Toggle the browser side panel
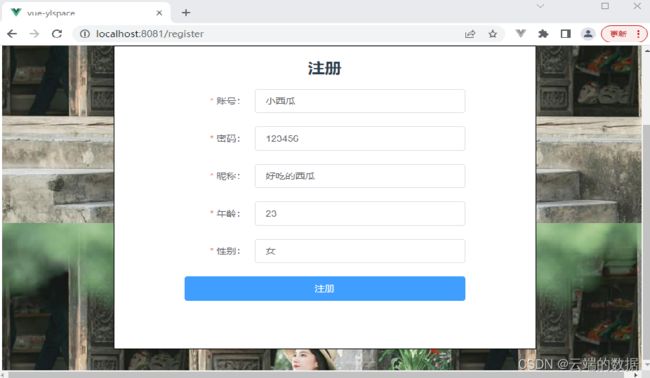Image resolution: width=650 pixels, height=378 pixels. tap(565, 34)
